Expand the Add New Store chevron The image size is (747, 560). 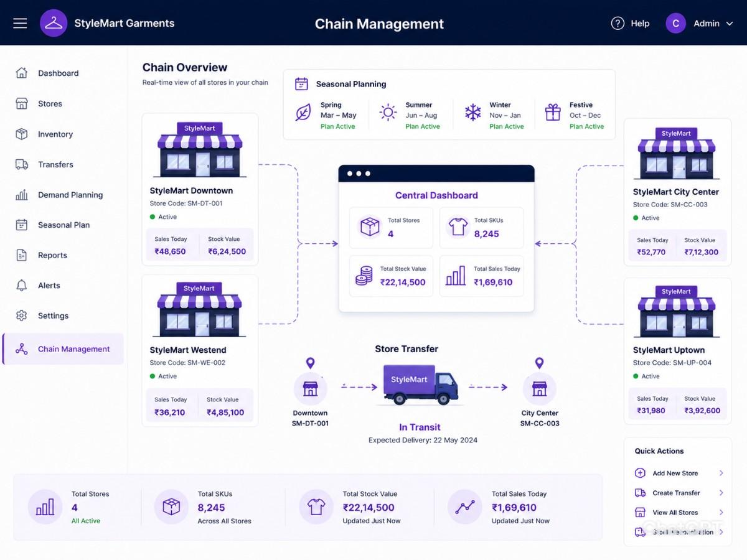point(721,474)
